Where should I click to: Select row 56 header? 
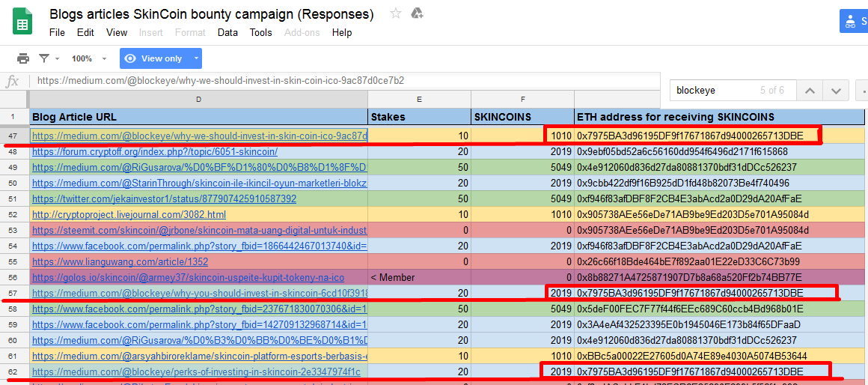14,277
